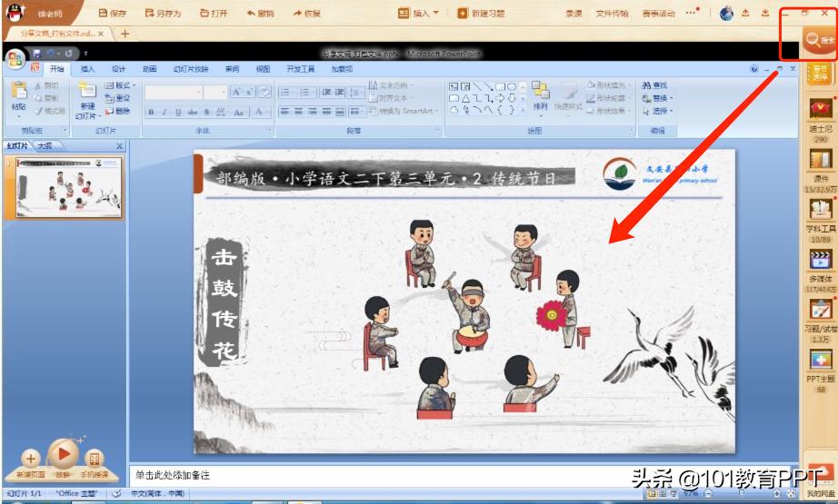Screen dimensions: 838x504
Task: Click the orange 搜索 search button
Action: click(818, 40)
